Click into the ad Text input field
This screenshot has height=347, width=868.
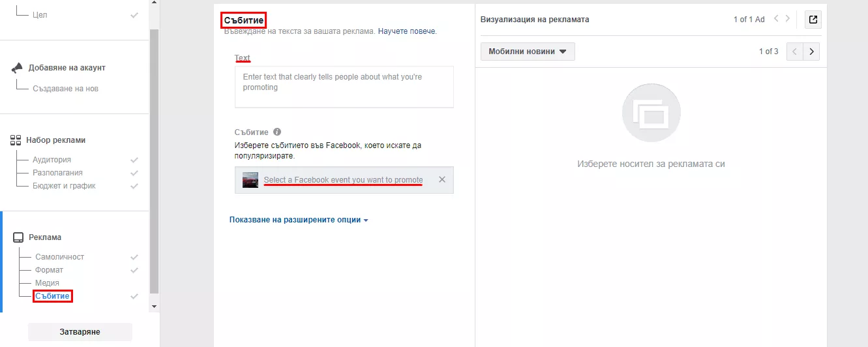tap(344, 87)
